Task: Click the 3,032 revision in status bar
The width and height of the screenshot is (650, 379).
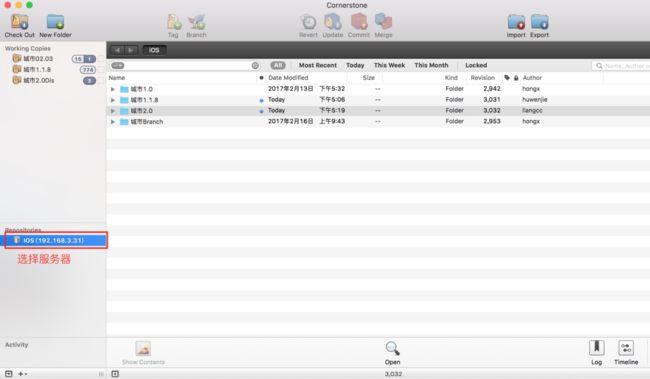Action: tap(393, 374)
